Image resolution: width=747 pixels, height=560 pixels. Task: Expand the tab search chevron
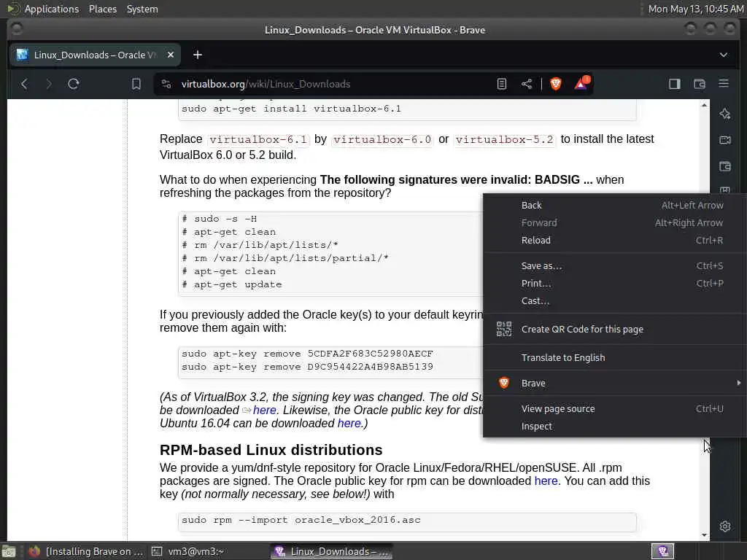pos(724,55)
